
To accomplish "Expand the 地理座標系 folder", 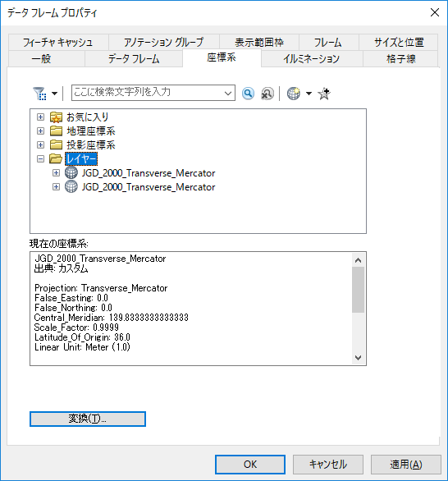I will pyautogui.click(x=40, y=131).
